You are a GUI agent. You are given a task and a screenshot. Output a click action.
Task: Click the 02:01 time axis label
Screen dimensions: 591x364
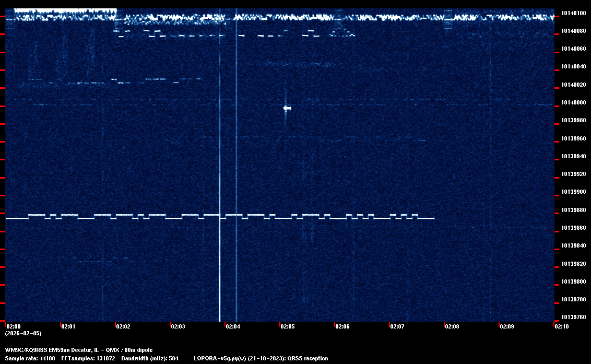tap(68, 326)
